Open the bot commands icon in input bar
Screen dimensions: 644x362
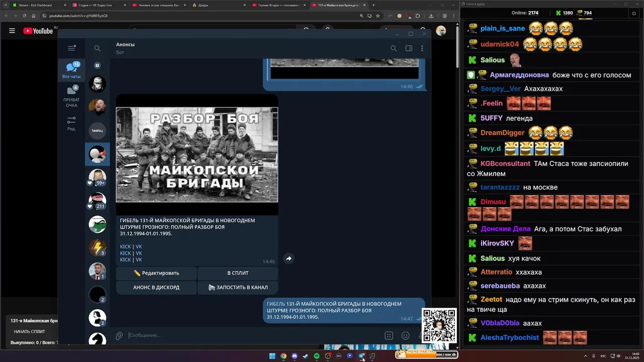click(388, 335)
